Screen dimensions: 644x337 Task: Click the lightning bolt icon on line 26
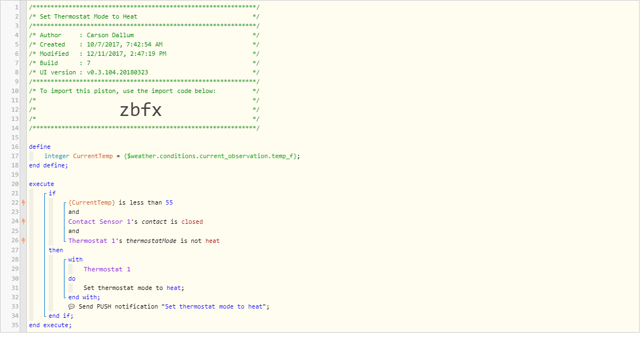24,240
